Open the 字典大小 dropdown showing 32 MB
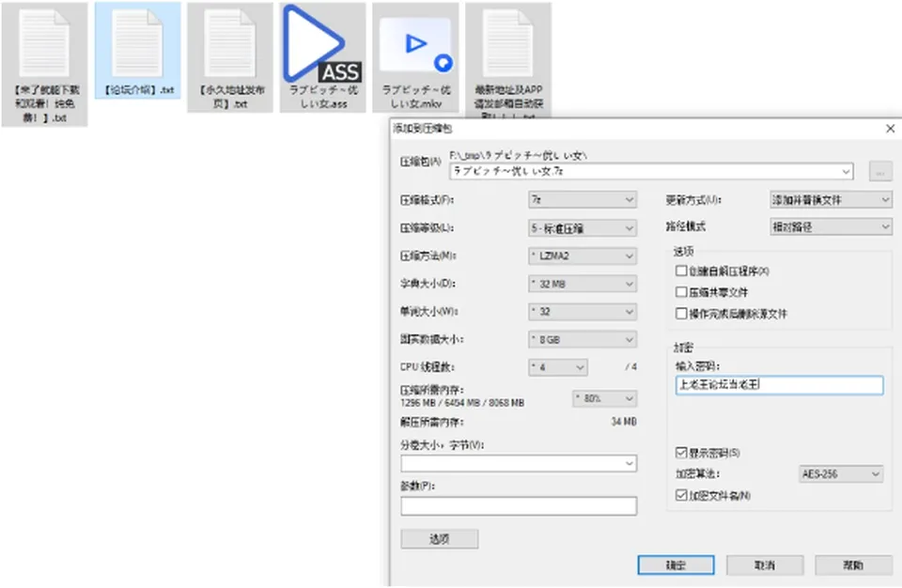 [583, 284]
